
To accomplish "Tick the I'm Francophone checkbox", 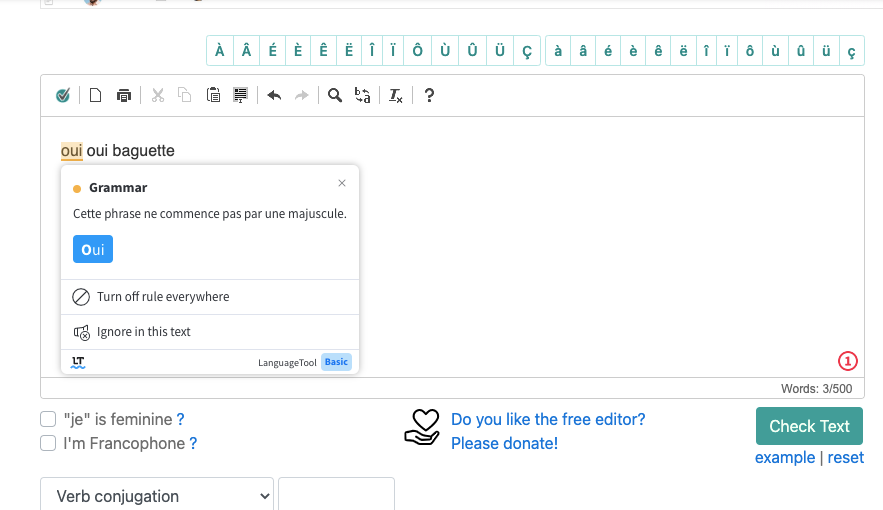I will click(x=48, y=444).
